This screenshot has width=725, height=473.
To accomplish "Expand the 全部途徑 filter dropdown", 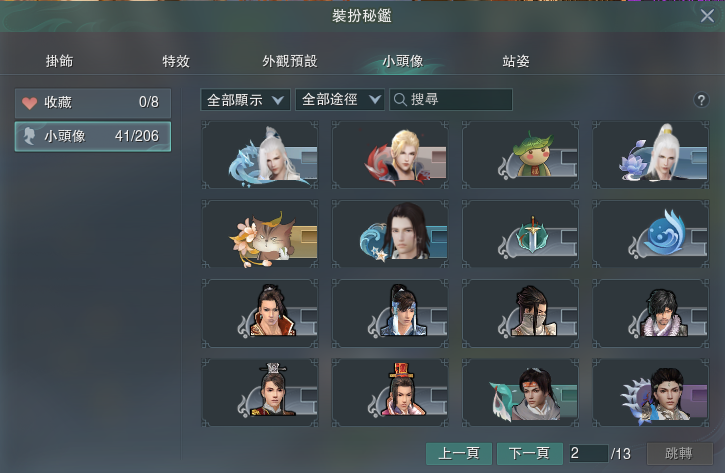I will point(340,100).
